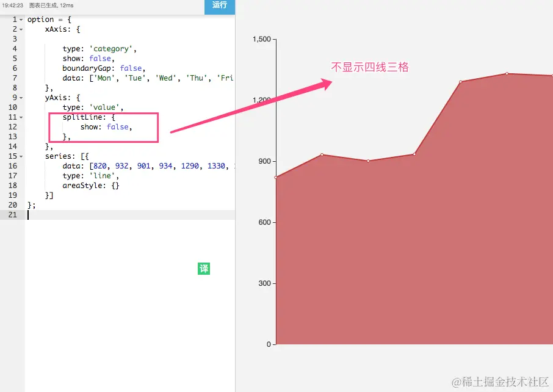Click the value 1290 in series data

[x=190, y=166]
